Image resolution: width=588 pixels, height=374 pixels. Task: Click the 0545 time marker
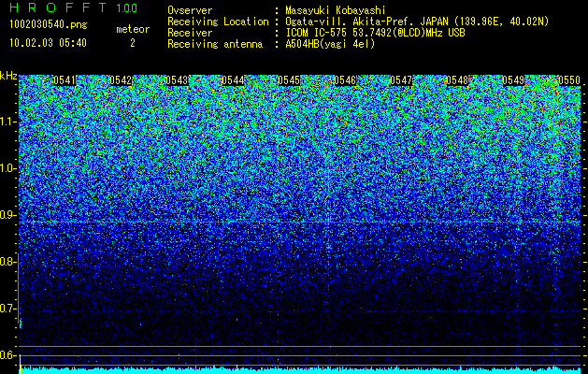[x=289, y=80]
